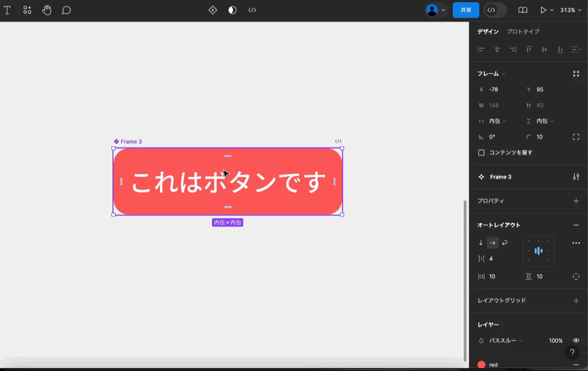Add a レイアウトグリッド with plus
This screenshot has width=588, height=371.
576,300
